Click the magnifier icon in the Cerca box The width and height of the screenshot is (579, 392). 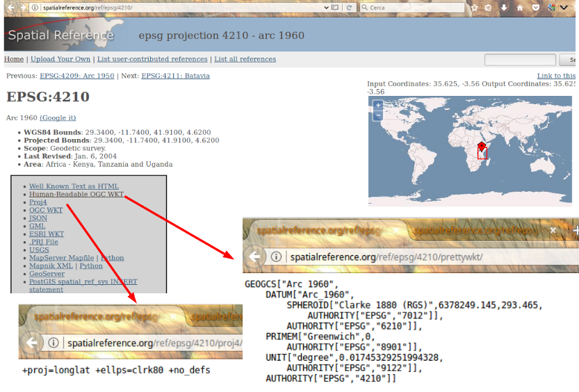click(x=364, y=8)
